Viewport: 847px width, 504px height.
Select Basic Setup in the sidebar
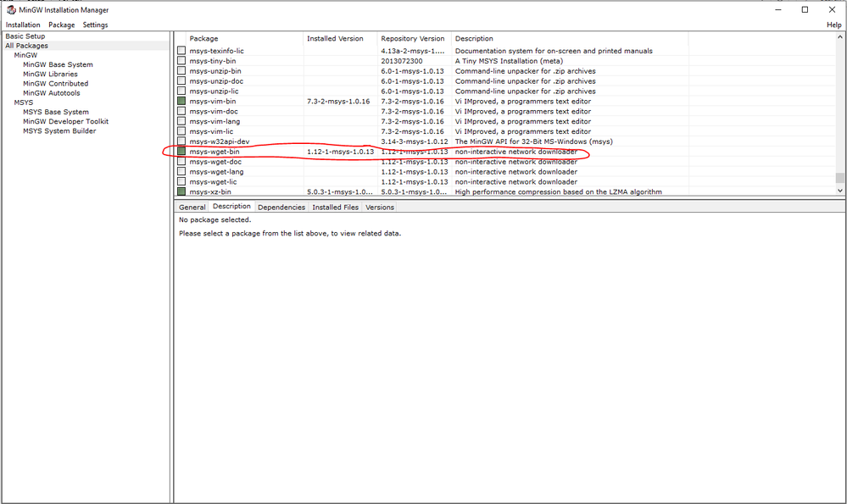coord(25,36)
